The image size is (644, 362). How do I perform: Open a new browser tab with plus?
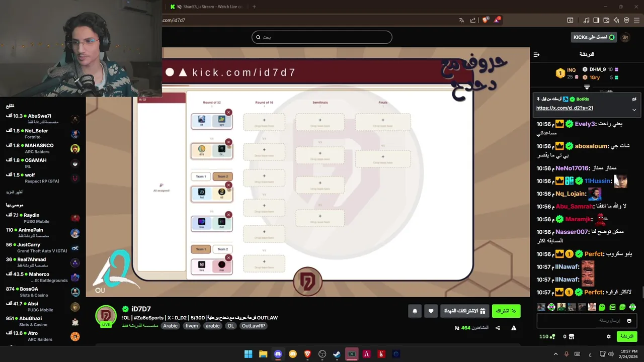click(254, 7)
